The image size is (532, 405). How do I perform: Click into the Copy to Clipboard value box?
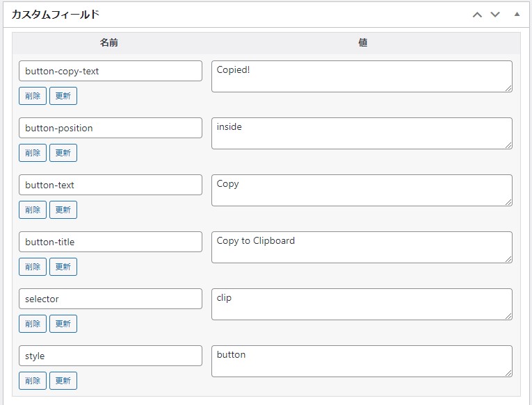362,247
